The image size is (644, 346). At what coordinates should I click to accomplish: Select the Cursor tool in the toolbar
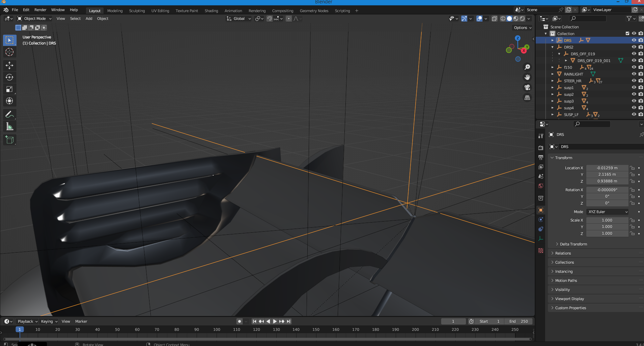(9, 52)
